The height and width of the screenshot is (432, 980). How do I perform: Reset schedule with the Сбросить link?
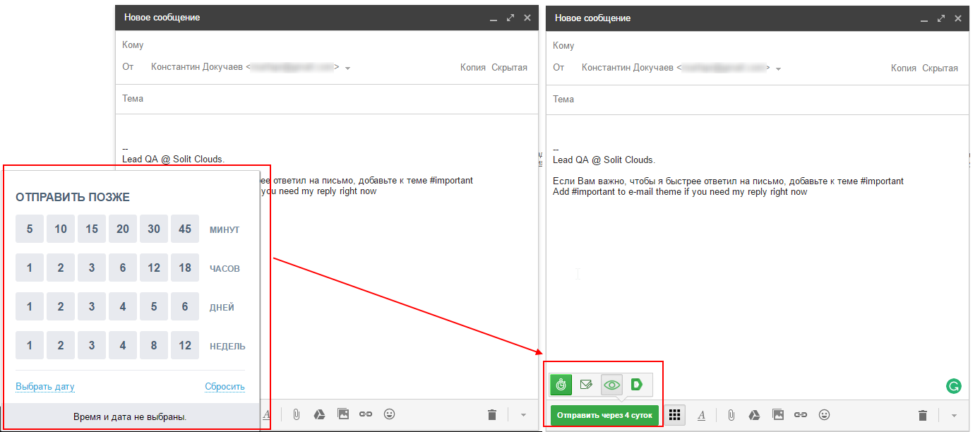pyautogui.click(x=225, y=386)
